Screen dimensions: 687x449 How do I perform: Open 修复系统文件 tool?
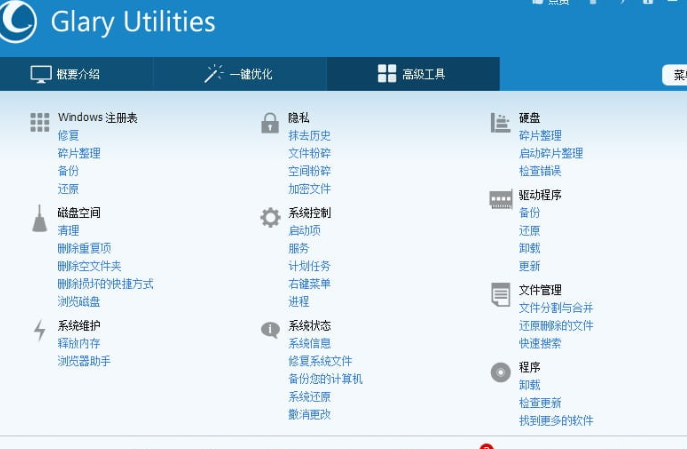coord(320,361)
